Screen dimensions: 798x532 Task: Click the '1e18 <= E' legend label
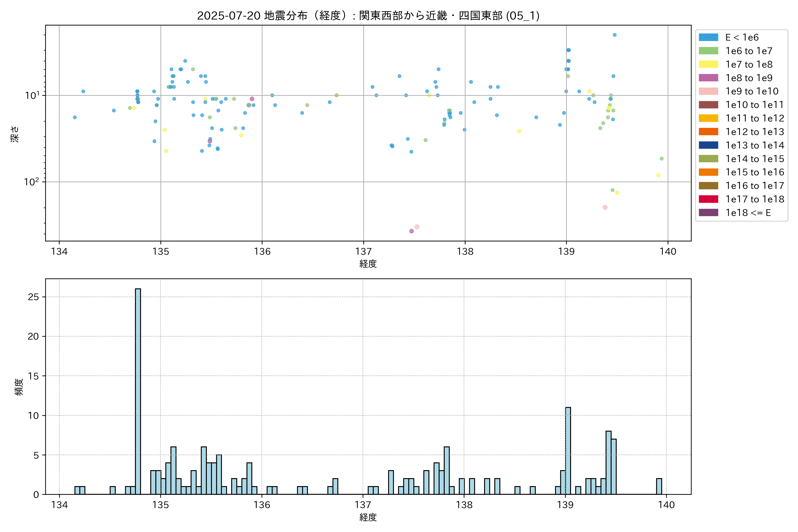point(748,213)
